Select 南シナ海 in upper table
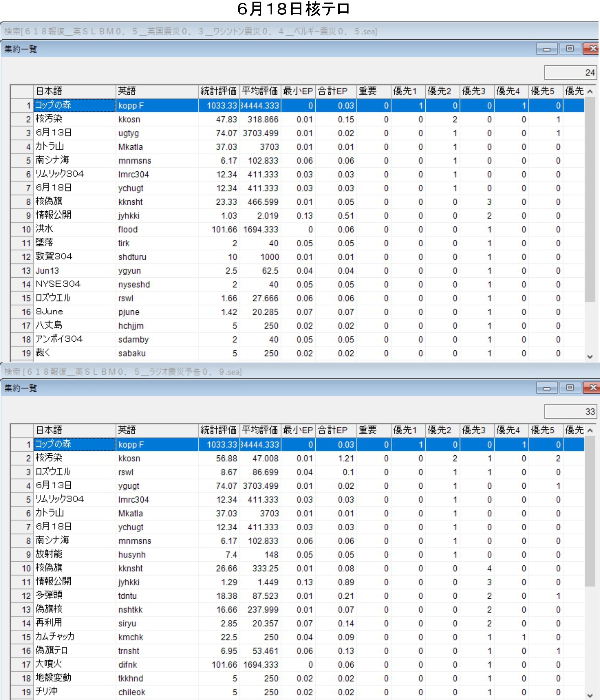This screenshot has height=700, width=600. coord(75,161)
